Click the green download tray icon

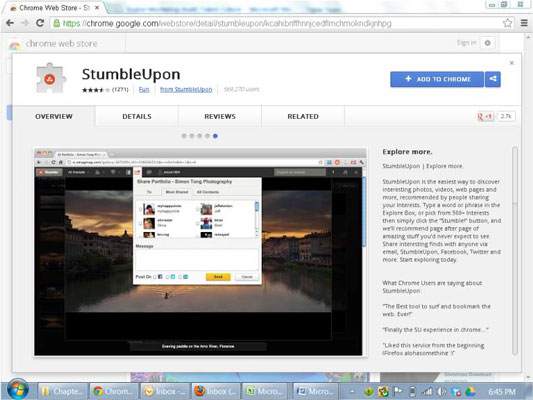(368, 392)
